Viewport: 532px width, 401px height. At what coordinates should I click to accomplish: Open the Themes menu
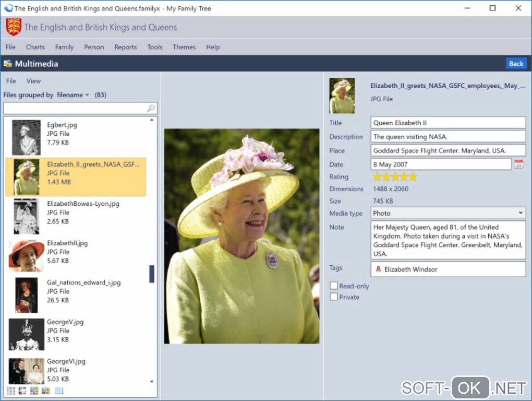click(x=184, y=47)
